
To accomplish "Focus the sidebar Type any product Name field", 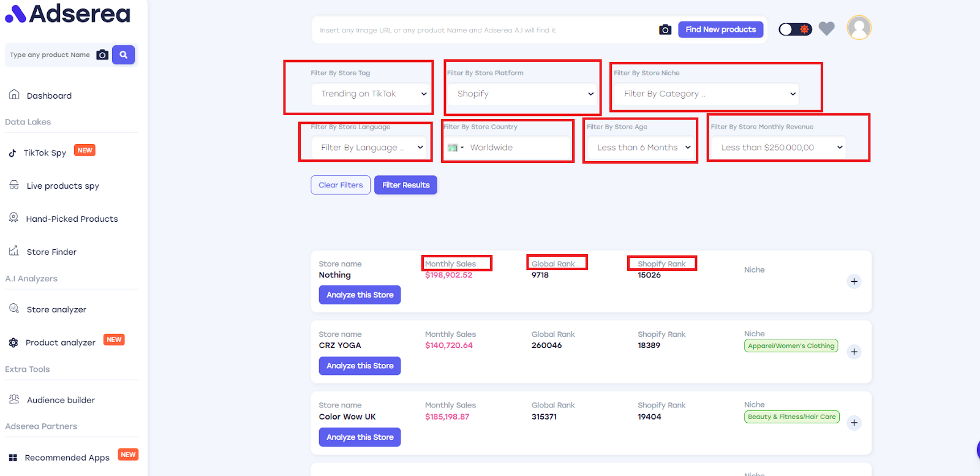I will (50, 55).
